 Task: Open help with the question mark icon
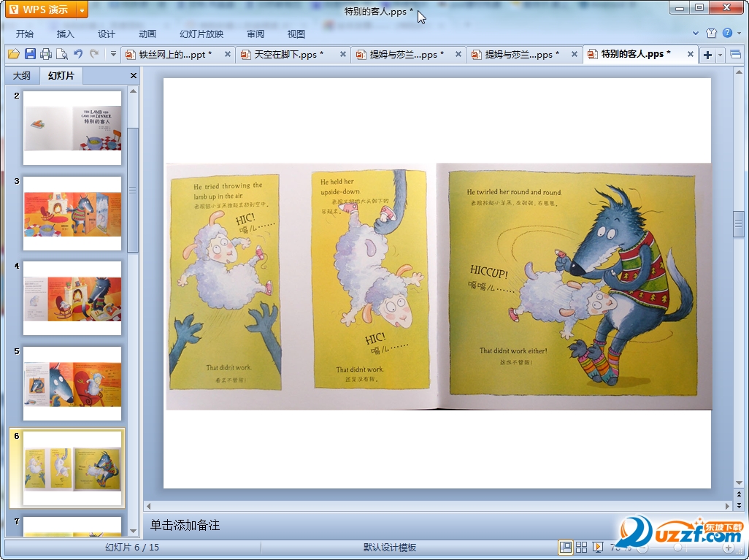727,33
